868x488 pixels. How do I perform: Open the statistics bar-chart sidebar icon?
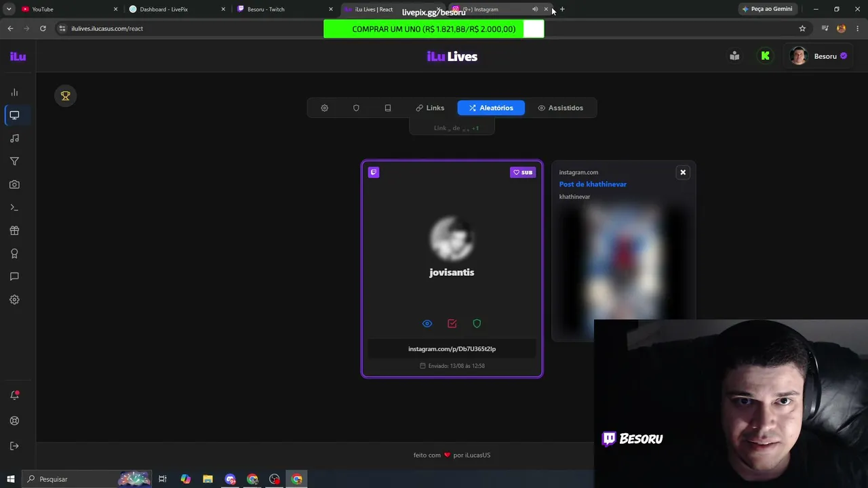tap(14, 92)
